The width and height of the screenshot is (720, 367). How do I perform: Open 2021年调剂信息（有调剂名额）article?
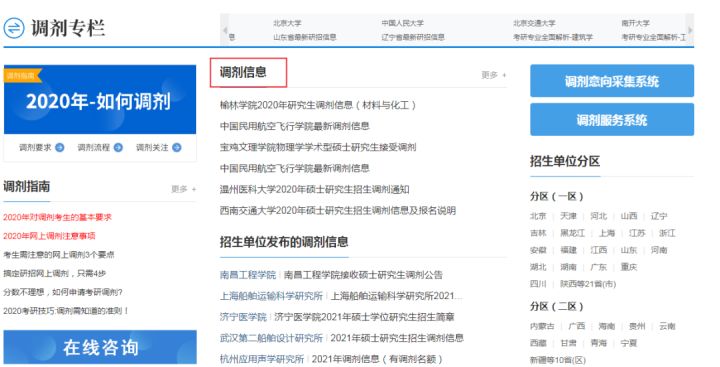[377, 359]
